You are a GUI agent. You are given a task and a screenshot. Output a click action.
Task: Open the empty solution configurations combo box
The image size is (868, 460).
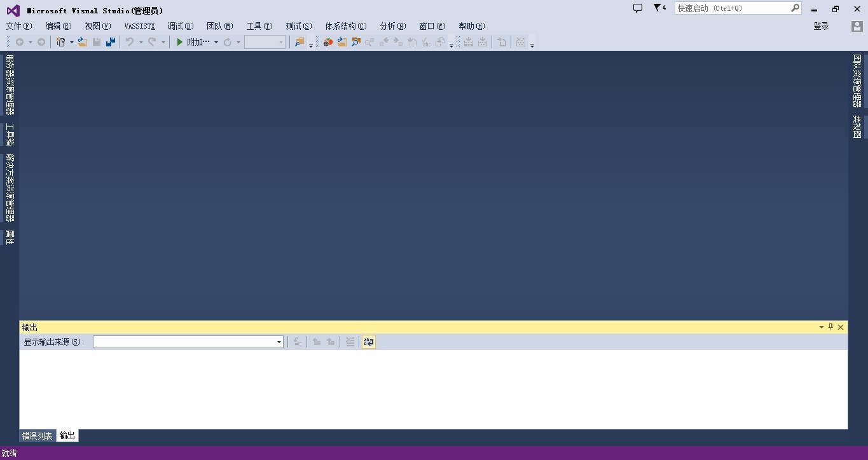pos(265,42)
